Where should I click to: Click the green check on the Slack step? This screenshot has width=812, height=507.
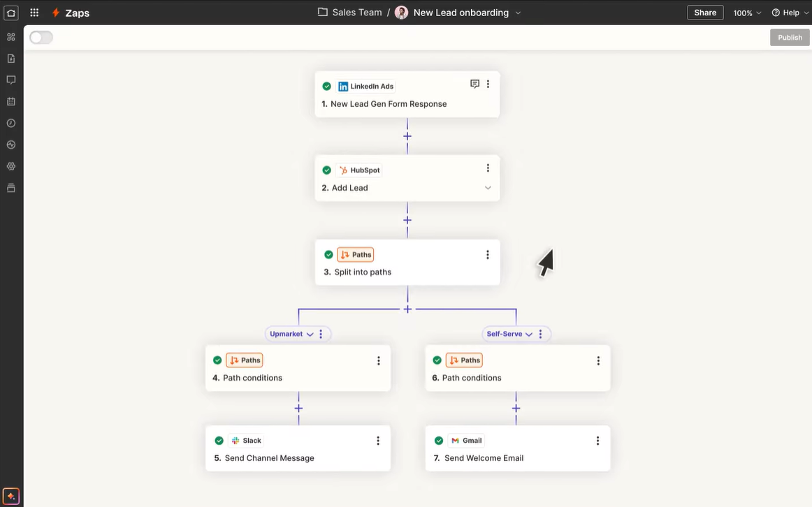[x=219, y=440]
